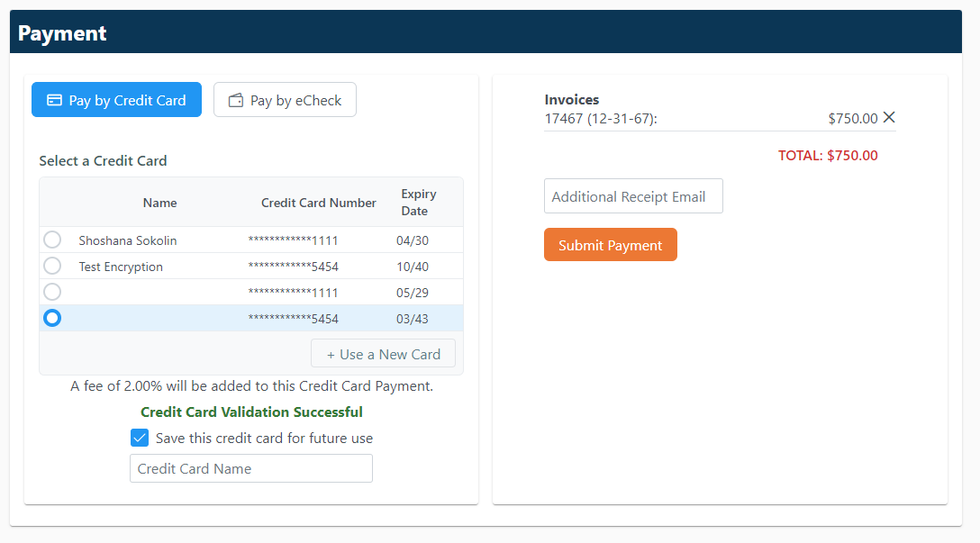
Task: Select the Shoshana Sokolin credit card
Action: tap(51, 240)
